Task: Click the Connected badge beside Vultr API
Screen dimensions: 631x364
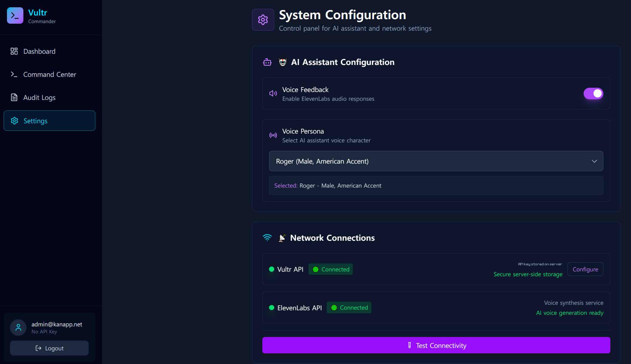Action: point(331,269)
